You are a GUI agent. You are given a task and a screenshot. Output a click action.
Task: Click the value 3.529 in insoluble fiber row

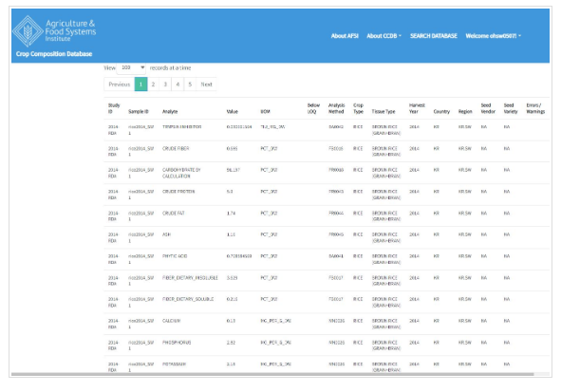click(x=232, y=278)
